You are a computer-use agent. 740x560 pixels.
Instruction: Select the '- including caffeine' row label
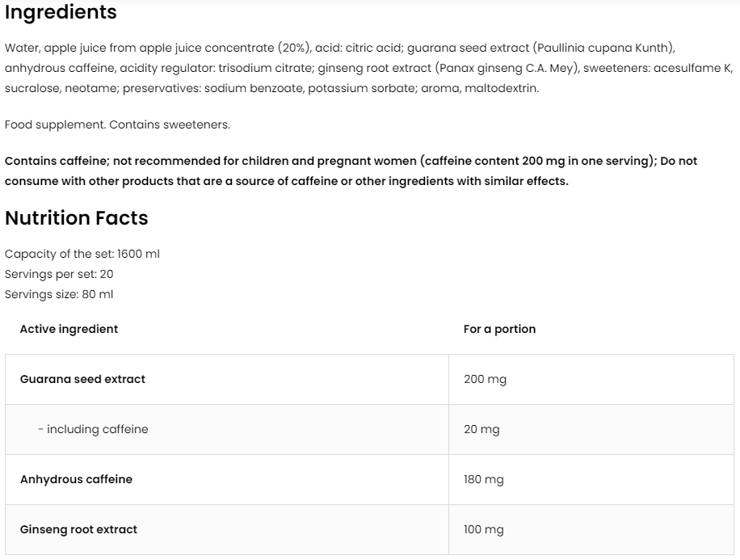tap(93, 429)
